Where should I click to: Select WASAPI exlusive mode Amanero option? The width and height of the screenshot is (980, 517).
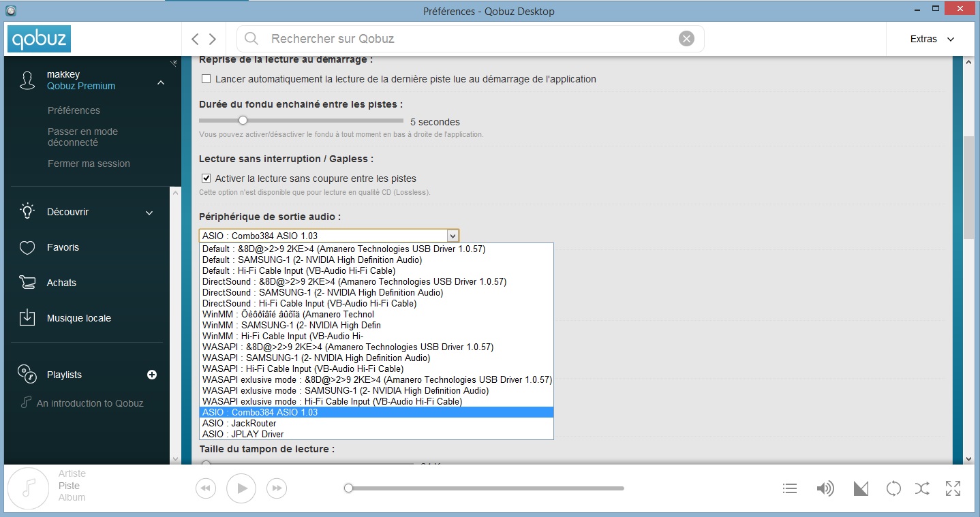click(x=376, y=379)
